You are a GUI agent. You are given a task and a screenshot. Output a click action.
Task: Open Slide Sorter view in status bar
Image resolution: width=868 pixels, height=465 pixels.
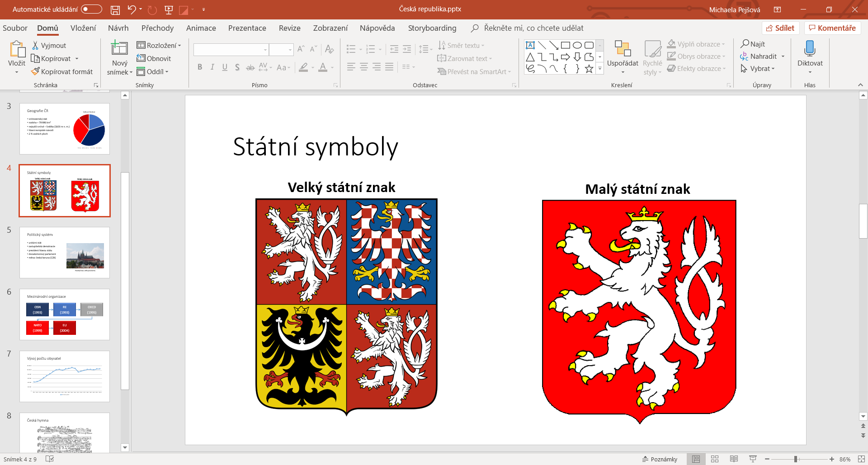[715, 459]
